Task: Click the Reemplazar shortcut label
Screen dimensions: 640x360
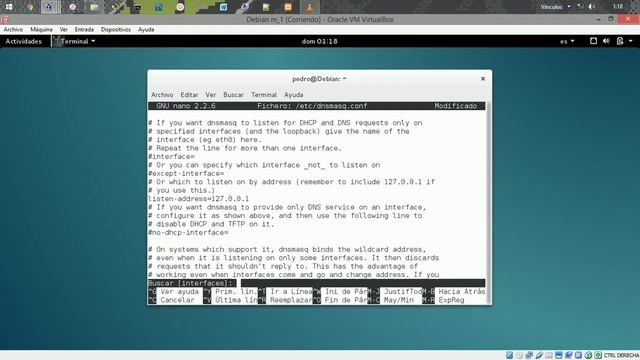Action: (291, 300)
